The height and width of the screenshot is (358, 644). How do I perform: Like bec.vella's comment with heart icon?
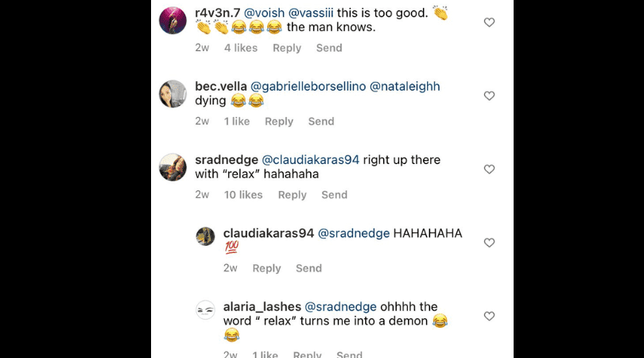point(489,95)
